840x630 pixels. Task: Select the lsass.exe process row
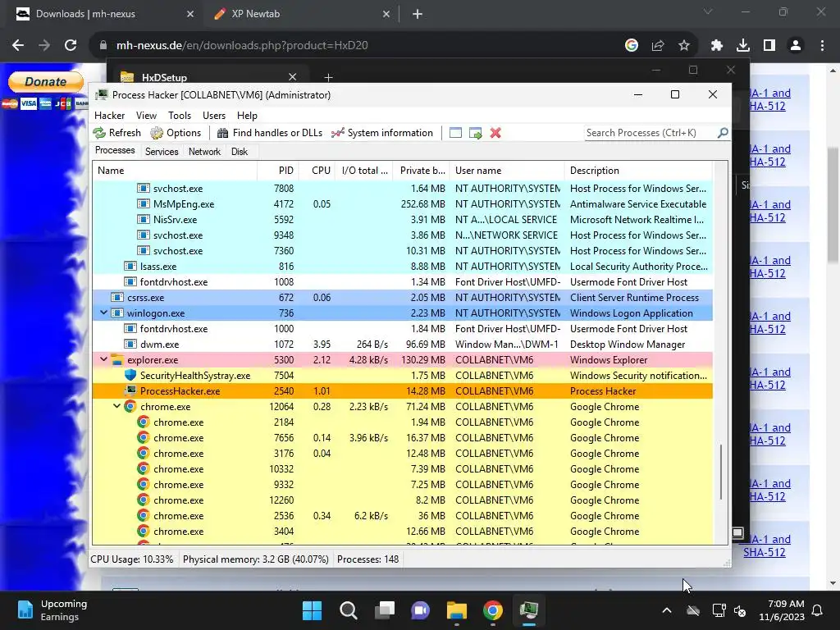click(402, 267)
